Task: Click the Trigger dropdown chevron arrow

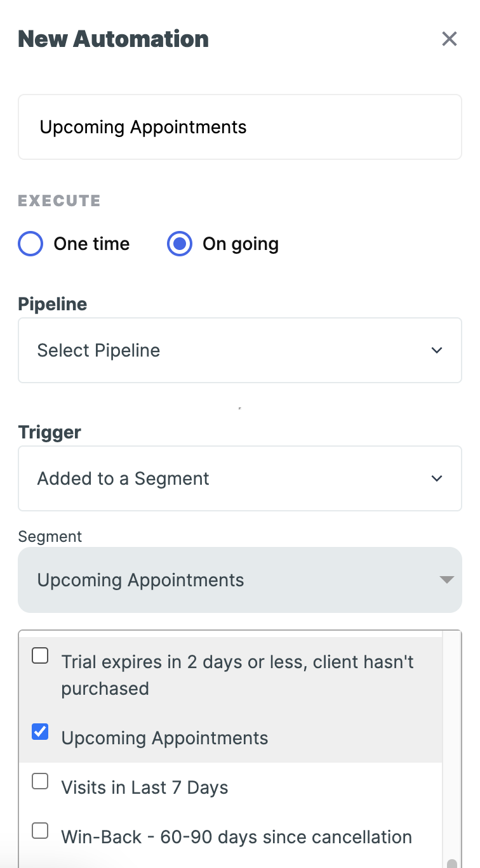Action: click(437, 478)
